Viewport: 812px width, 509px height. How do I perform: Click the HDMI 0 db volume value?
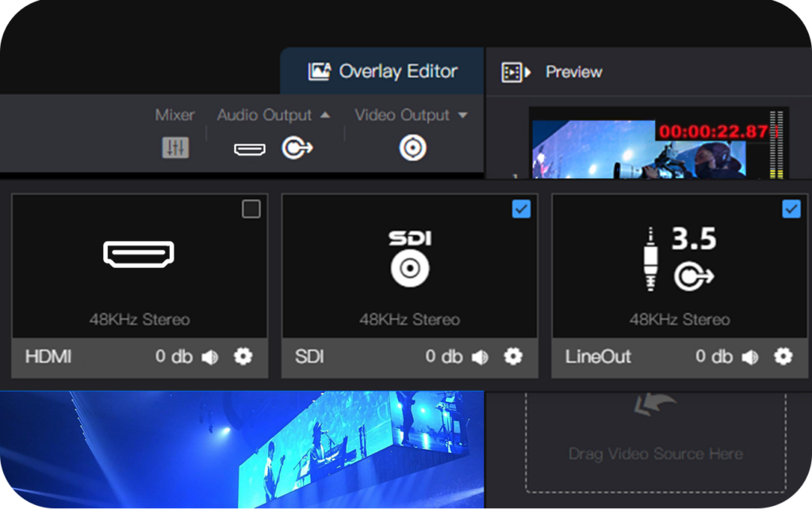point(174,357)
